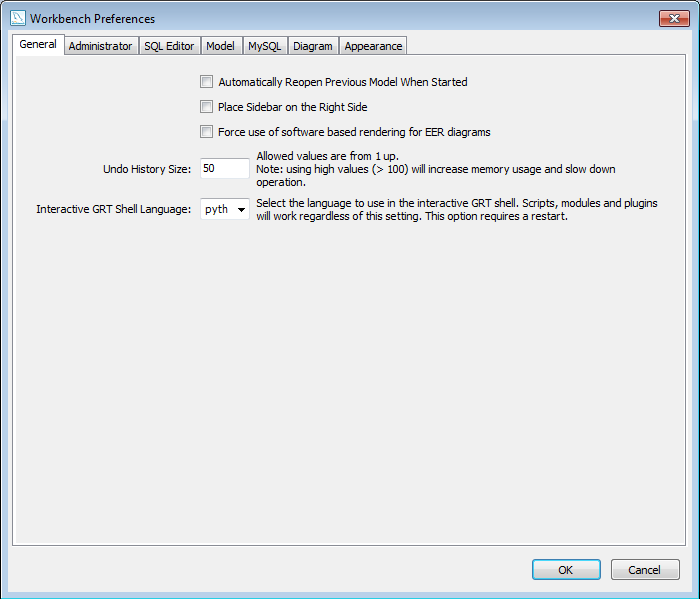This screenshot has height=599, width=700.
Task: Switch to the General tab
Action: (x=38, y=45)
